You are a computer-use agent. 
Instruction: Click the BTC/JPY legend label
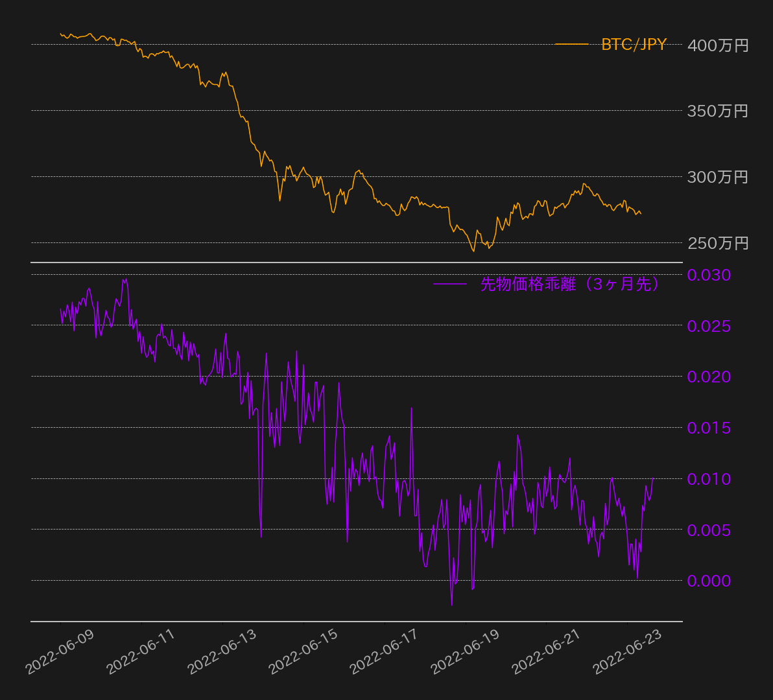[x=634, y=45]
